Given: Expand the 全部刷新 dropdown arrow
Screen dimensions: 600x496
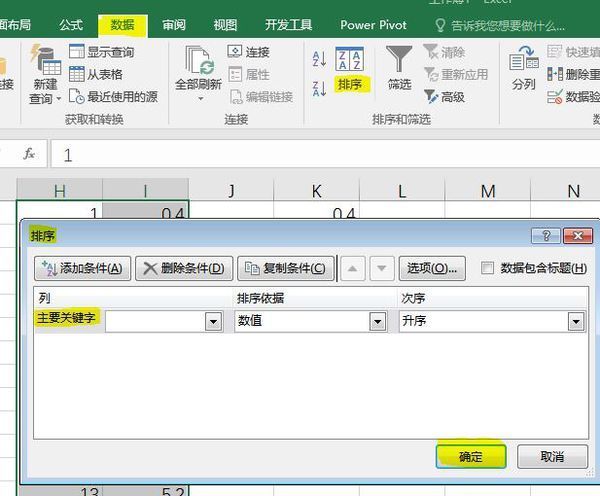Looking at the screenshot, I should coord(201,99).
